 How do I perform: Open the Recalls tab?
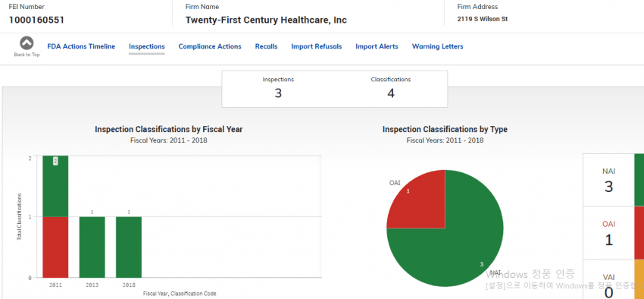point(266,46)
